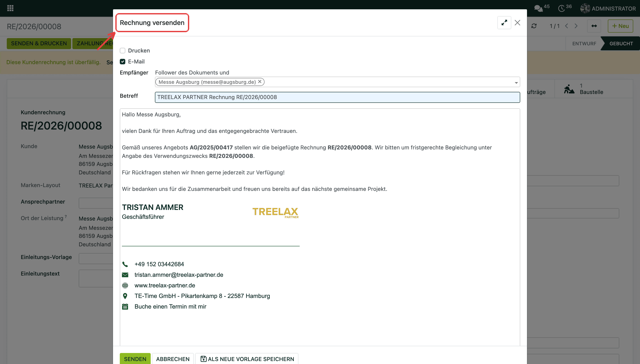Expand the dialog to full screen

pos(504,23)
